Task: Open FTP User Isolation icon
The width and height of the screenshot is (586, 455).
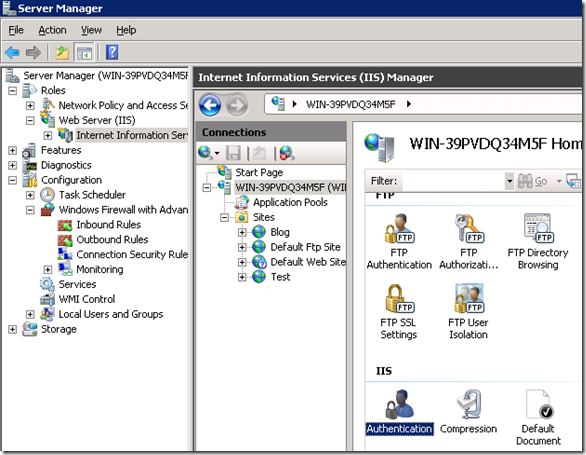Action: tap(468, 311)
